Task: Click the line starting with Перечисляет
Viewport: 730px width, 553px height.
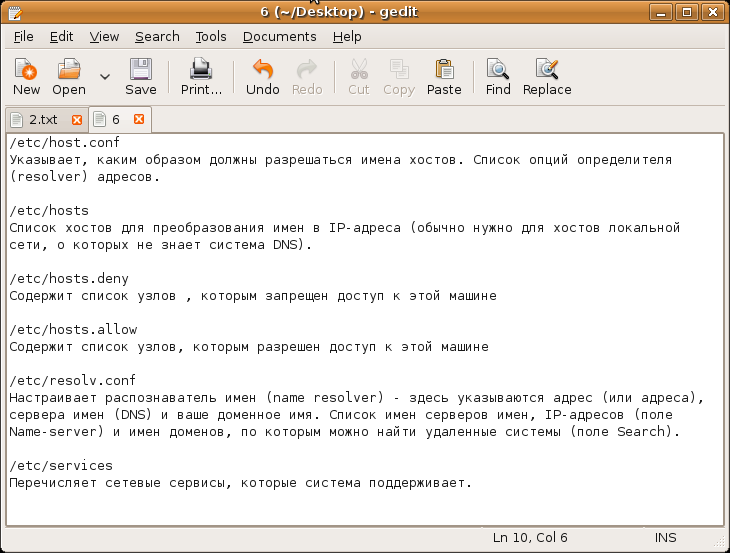Action: pos(241,483)
